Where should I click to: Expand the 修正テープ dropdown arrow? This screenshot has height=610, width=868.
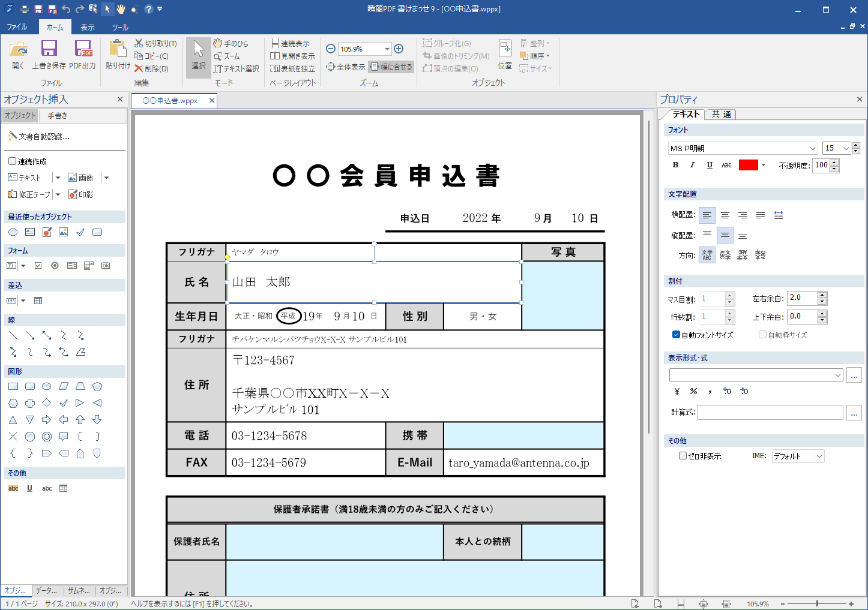(58, 194)
